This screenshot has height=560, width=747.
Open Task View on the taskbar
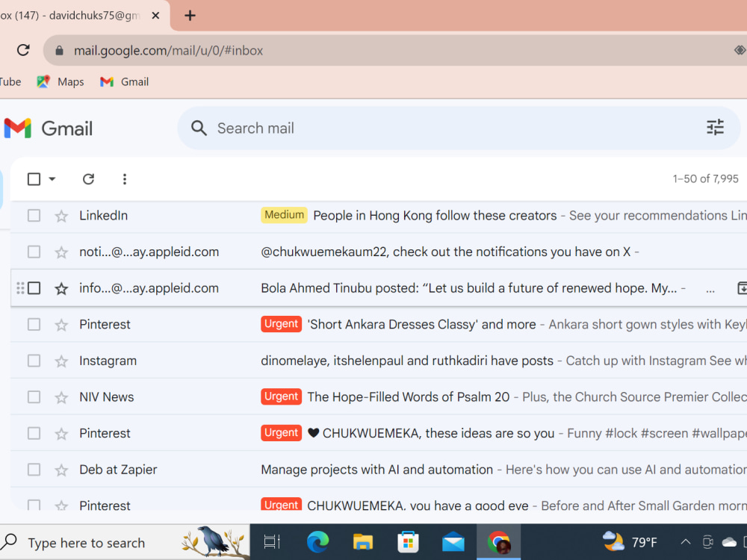(272, 542)
